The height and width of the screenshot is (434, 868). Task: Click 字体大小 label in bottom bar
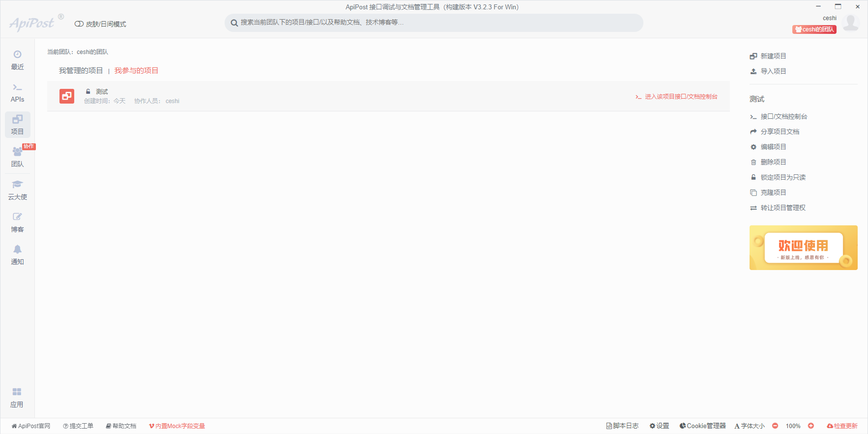[750, 426]
